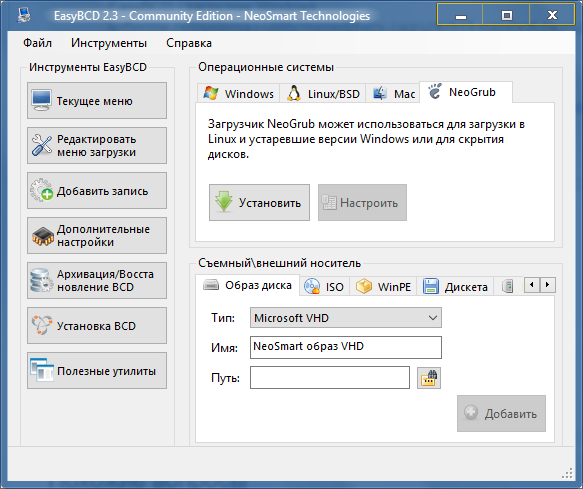
Task: Close the EasyBCD window
Action: click(553, 15)
